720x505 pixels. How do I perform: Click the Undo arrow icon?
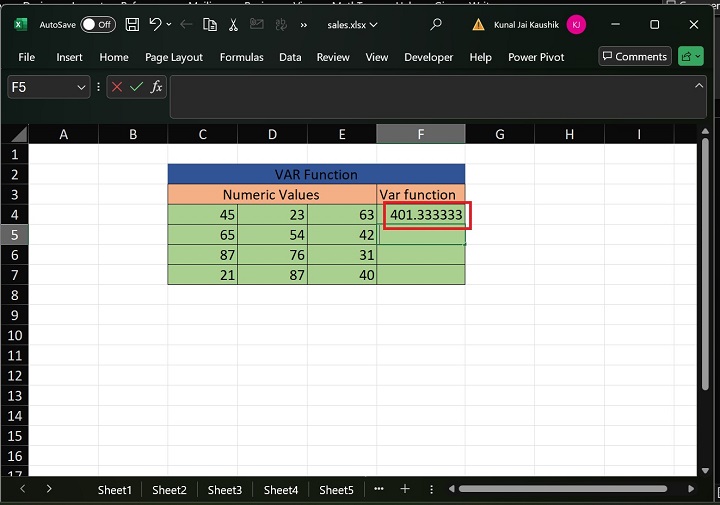click(x=155, y=24)
